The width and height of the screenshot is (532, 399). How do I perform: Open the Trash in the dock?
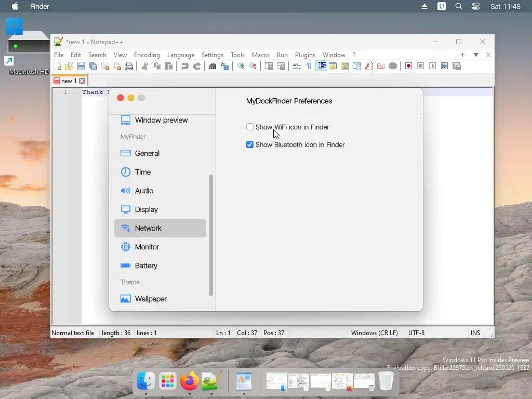386,381
